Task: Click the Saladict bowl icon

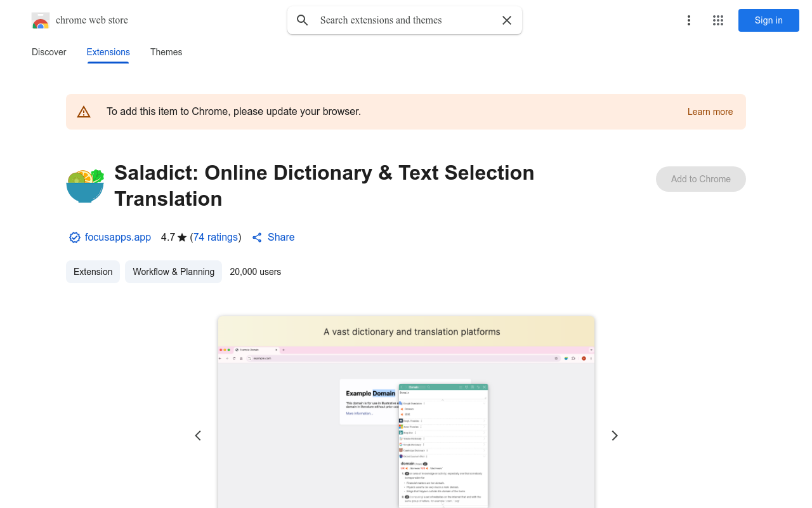Action: (x=85, y=185)
